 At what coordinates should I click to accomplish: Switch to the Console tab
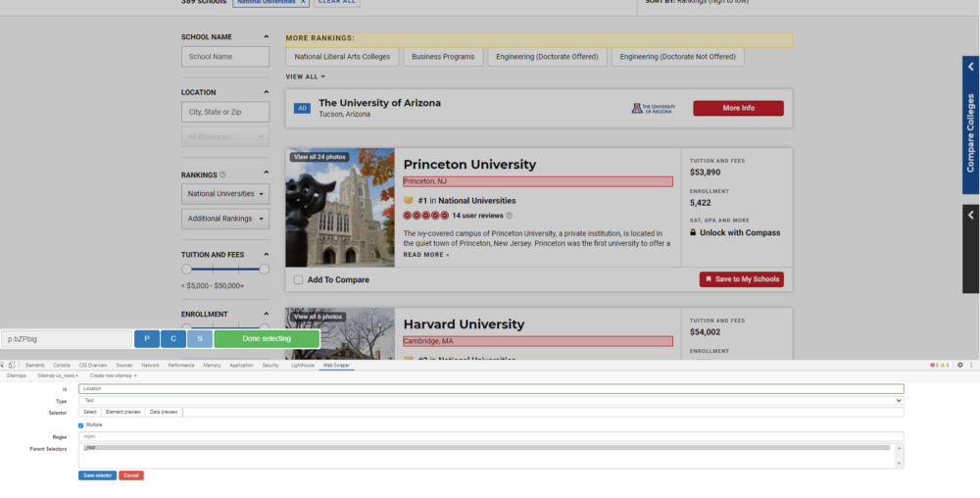(x=61, y=365)
